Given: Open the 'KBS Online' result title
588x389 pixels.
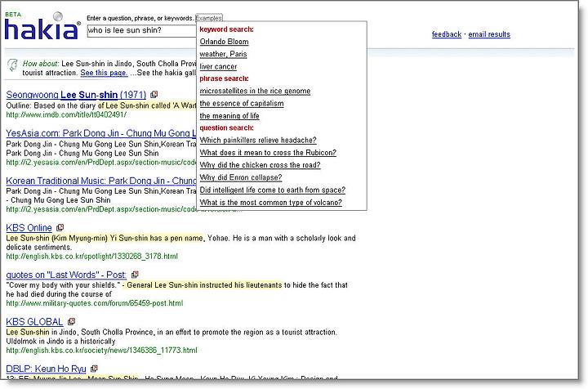Looking at the screenshot, I should coord(29,228).
